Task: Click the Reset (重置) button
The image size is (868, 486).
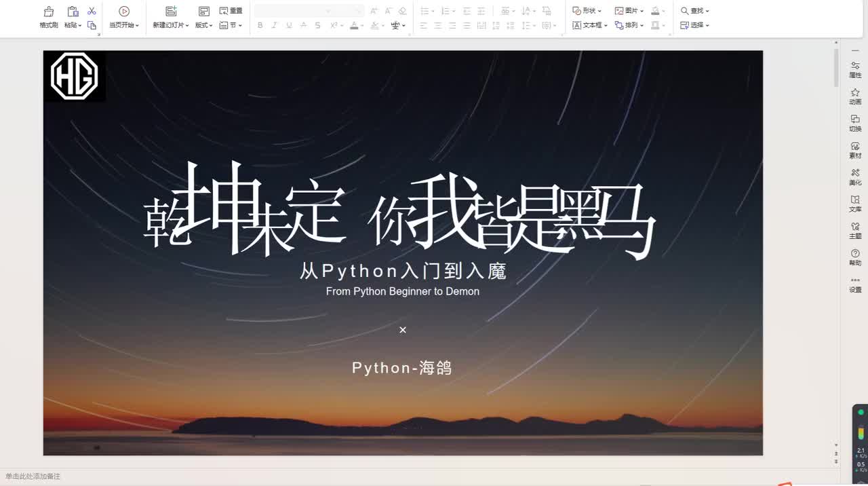Action: tap(231, 11)
